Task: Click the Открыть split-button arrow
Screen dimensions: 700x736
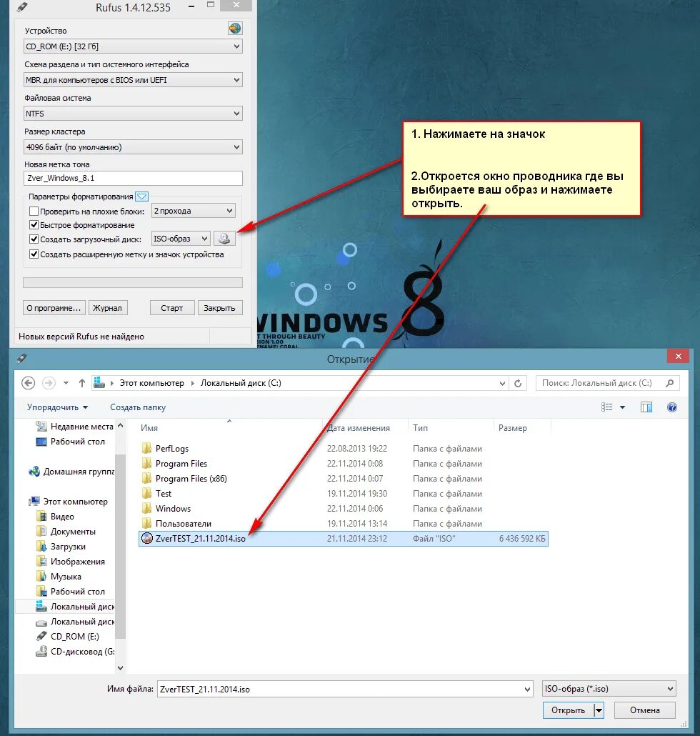Action: [599, 710]
